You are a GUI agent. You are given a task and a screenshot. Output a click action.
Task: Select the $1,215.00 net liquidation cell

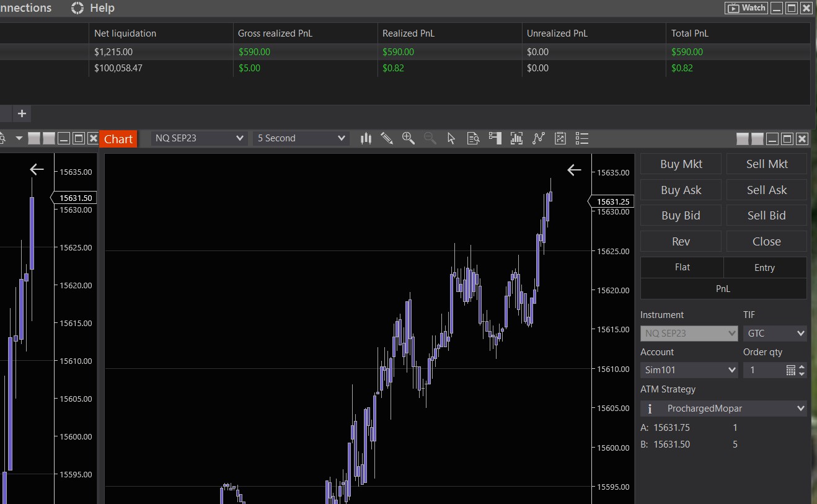point(161,52)
